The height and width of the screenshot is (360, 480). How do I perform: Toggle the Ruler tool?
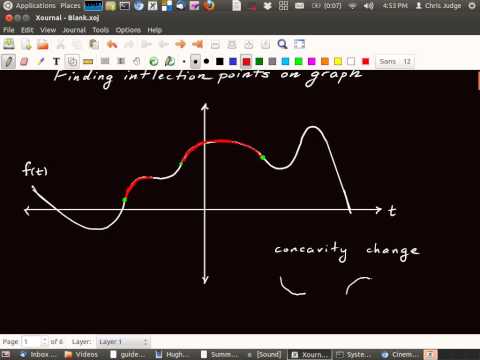[x=88, y=61]
